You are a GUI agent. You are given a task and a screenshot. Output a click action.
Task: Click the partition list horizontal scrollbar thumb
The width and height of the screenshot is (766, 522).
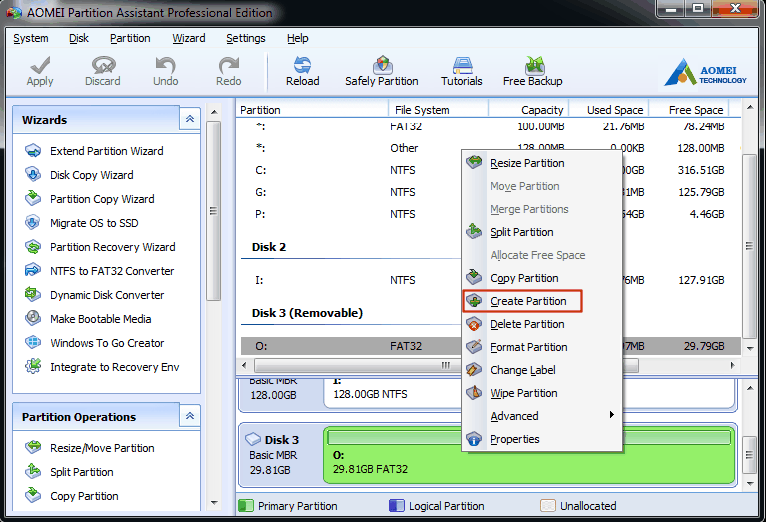[x=446, y=365]
